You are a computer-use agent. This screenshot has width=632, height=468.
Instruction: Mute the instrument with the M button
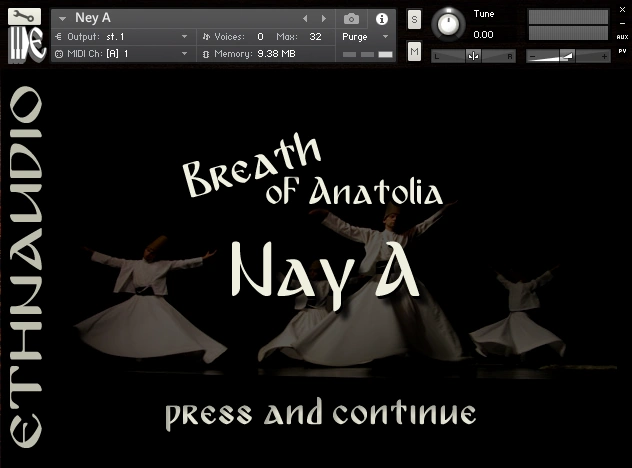(414, 51)
